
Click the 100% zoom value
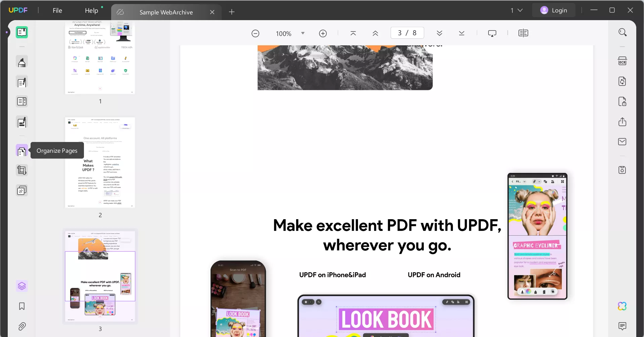point(284,34)
